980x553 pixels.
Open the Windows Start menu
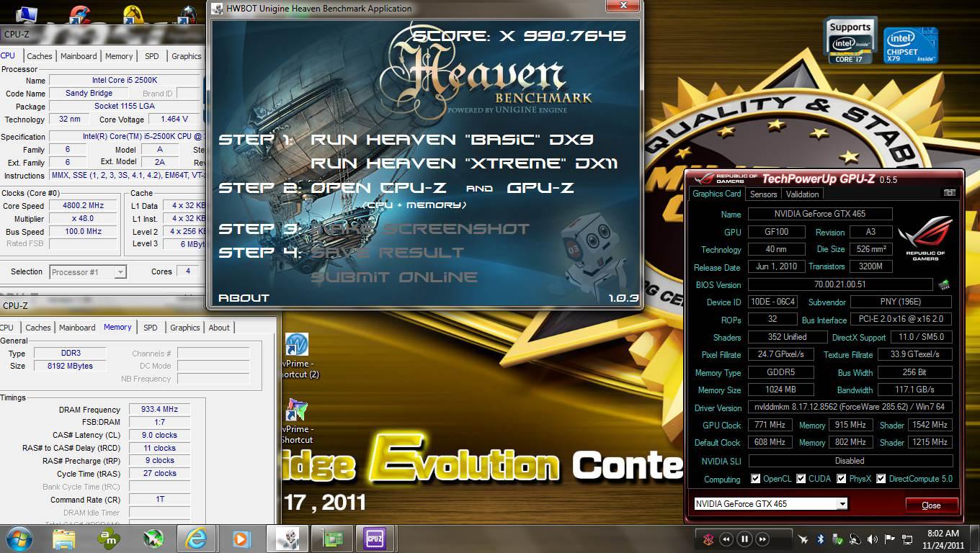[19, 539]
